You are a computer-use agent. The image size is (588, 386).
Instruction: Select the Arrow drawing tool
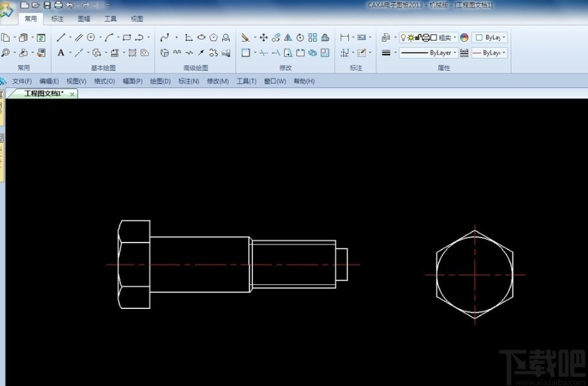[201, 52]
